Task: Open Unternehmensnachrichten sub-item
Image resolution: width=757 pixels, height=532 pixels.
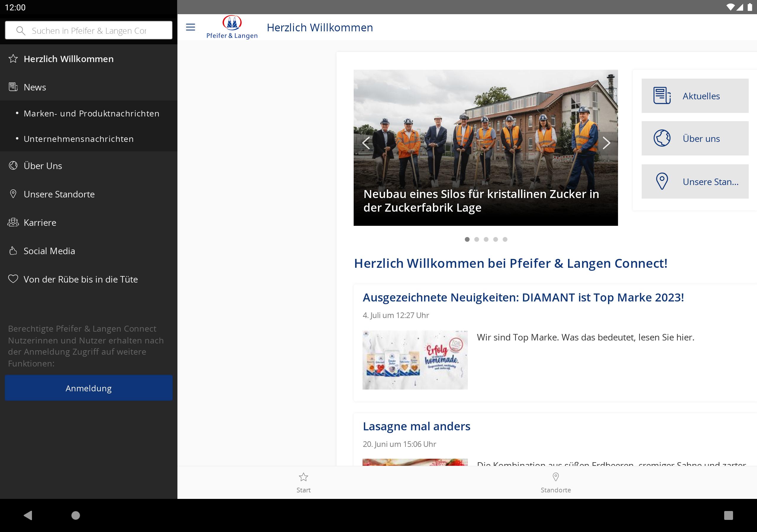Action: point(89,139)
